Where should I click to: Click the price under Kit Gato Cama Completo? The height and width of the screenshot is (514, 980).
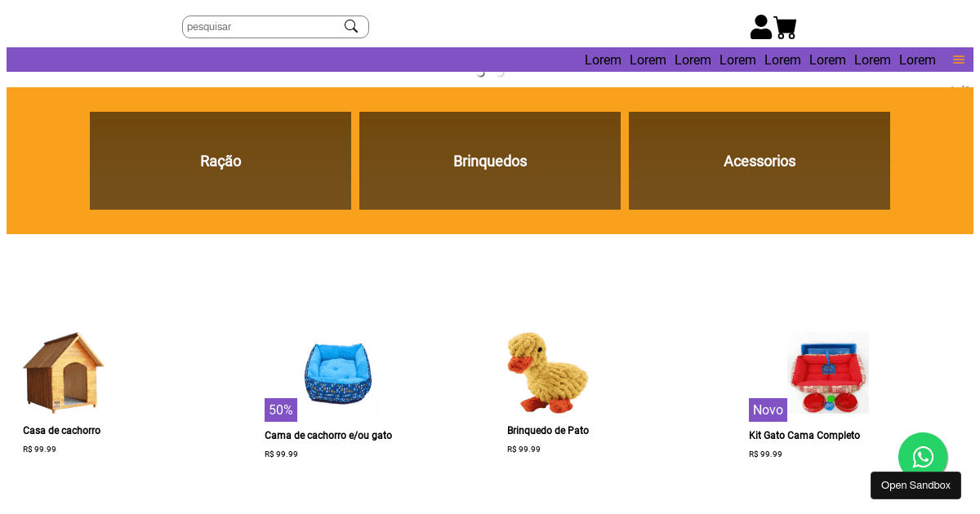[x=765, y=454]
